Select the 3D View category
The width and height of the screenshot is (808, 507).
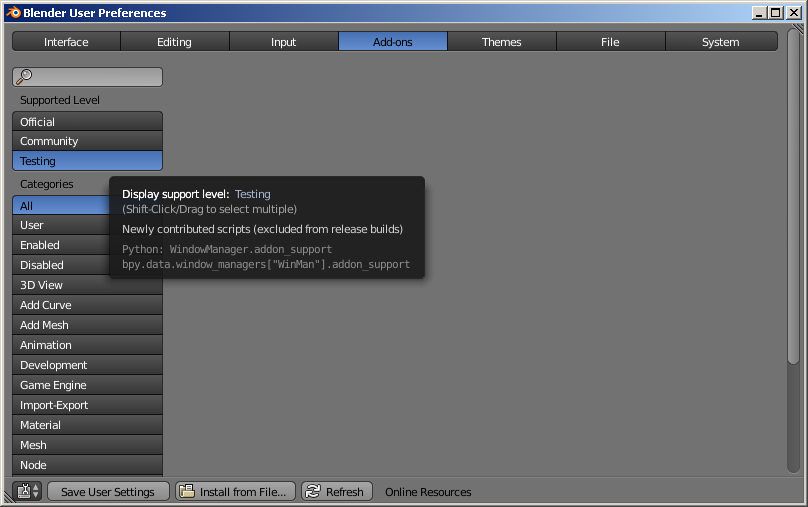point(87,285)
